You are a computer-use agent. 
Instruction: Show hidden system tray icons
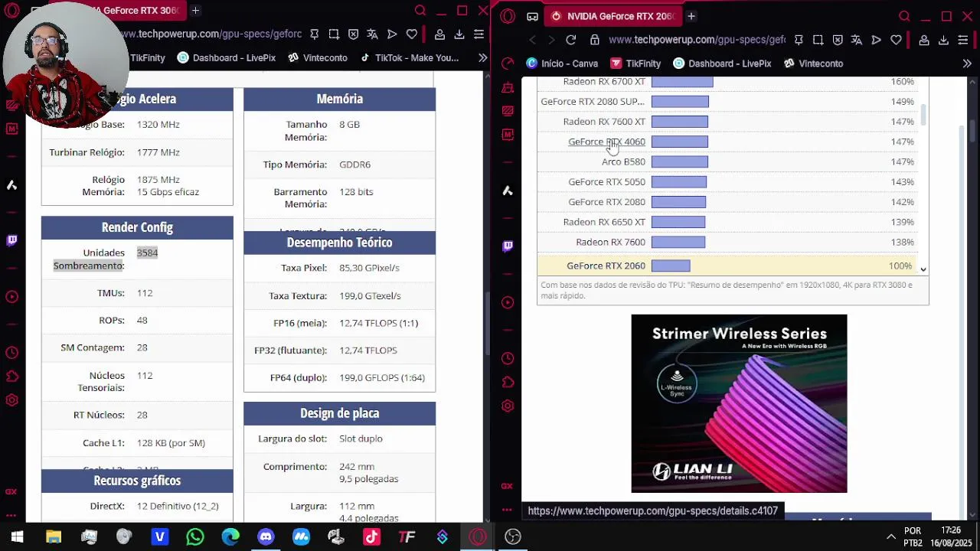click(890, 537)
